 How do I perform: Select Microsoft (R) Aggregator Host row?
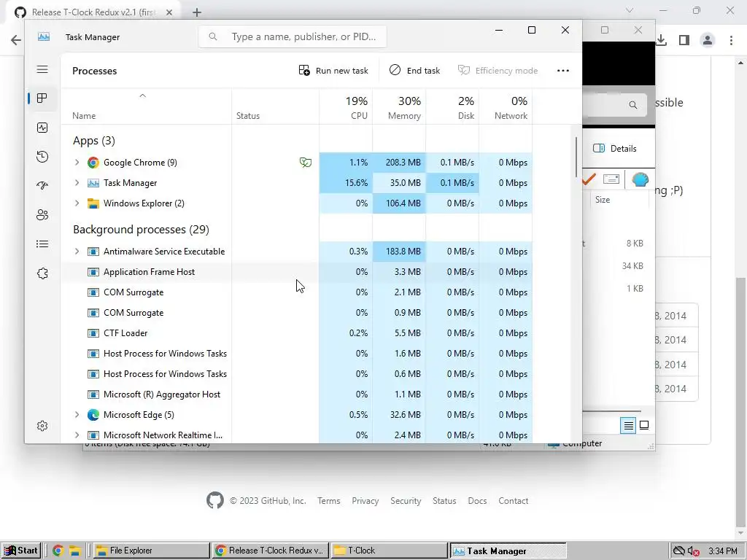coord(296,394)
